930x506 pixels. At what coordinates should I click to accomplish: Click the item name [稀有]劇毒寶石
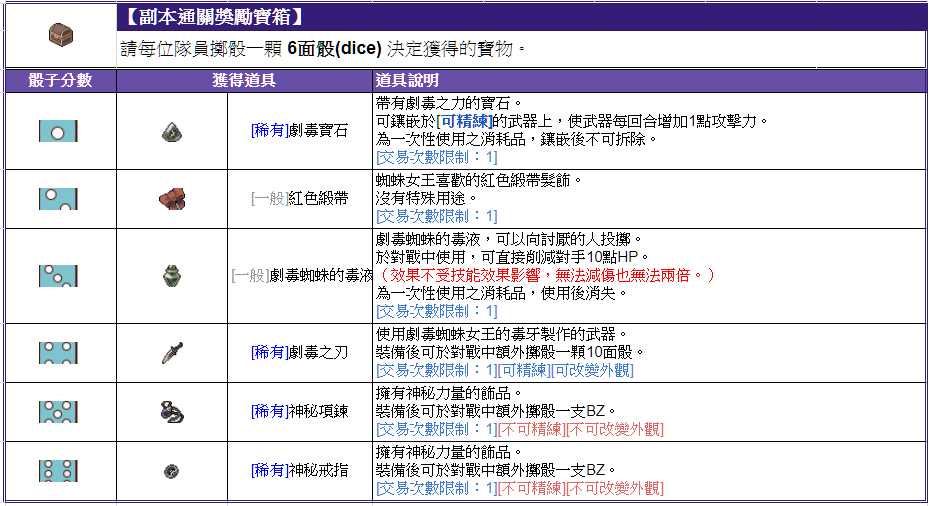(300, 131)
